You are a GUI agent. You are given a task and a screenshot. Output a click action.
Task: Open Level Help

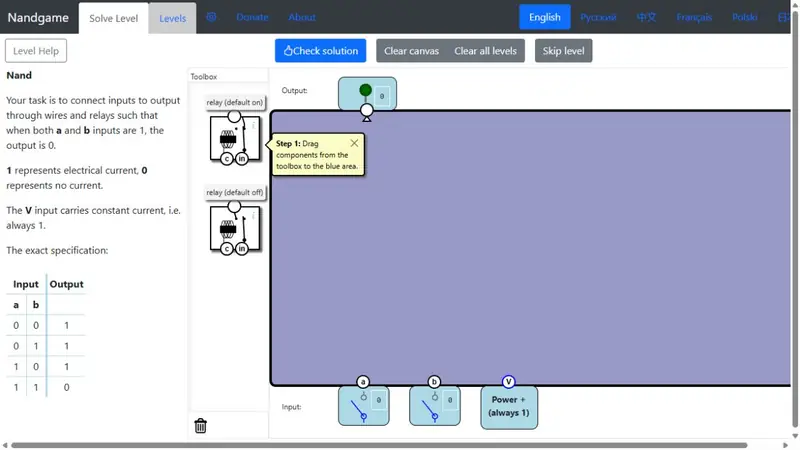coord(36,51)
